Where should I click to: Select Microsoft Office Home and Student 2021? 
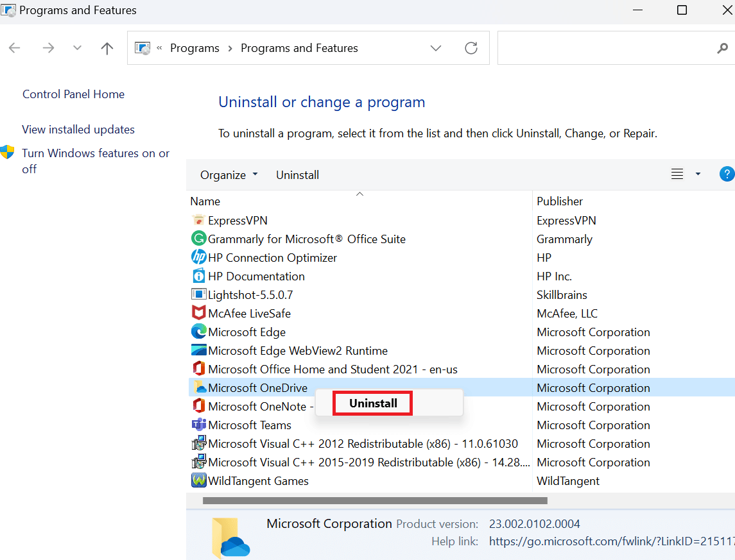coord(333,369)
